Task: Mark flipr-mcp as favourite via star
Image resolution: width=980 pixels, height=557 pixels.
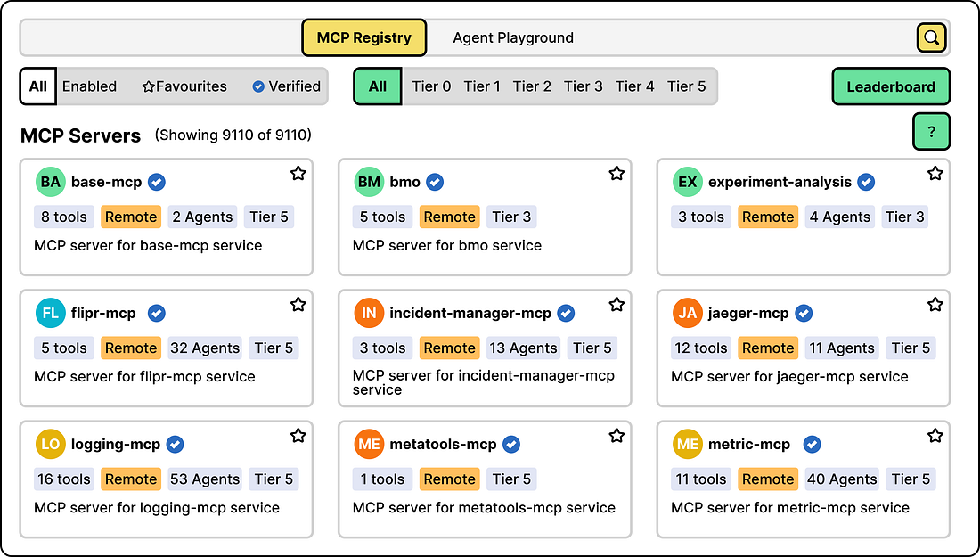Action: pyautogui.click(x=298, y=305)
